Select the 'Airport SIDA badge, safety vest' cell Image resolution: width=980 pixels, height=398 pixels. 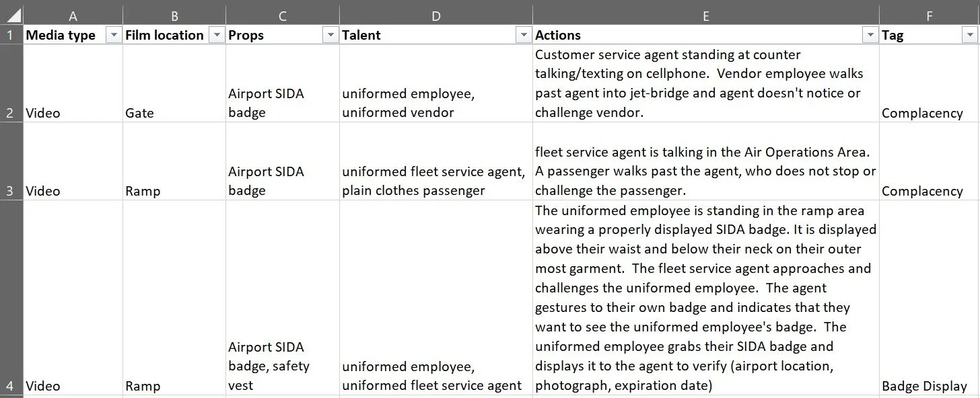pos(283,298)
